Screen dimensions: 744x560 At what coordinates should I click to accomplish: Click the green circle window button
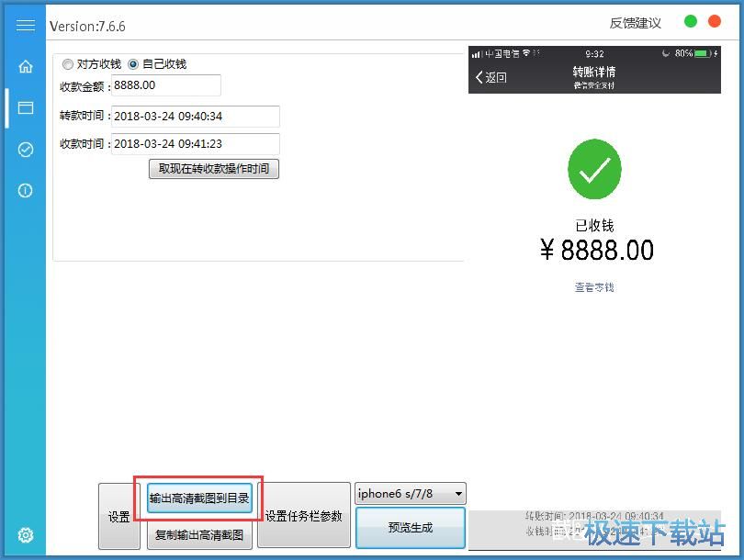(691, 21)
